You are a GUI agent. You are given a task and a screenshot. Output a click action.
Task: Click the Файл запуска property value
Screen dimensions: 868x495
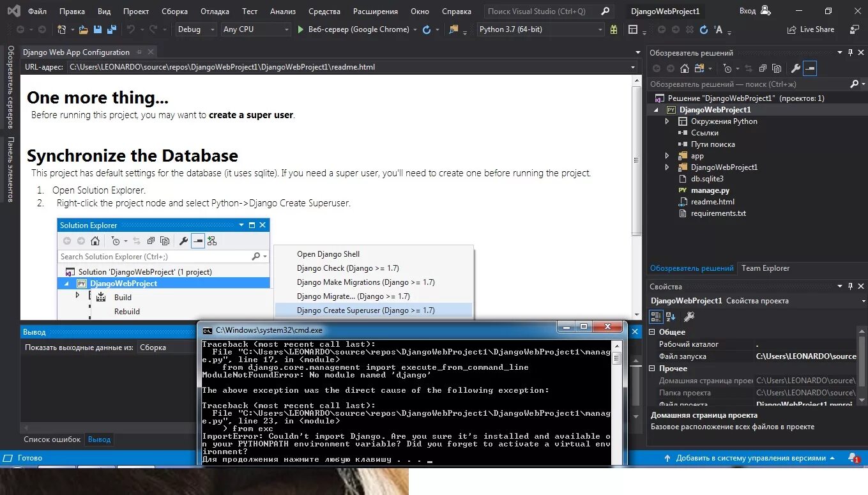point(806,356)
